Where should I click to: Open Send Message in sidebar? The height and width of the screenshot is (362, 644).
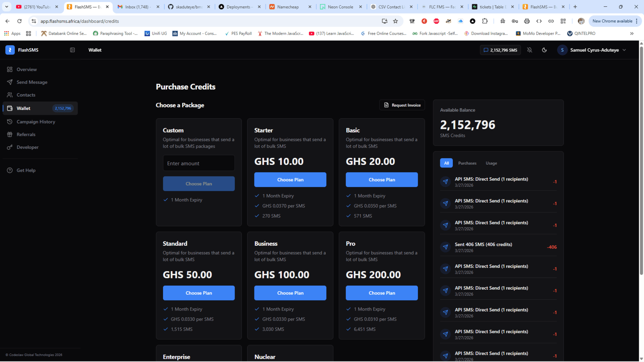32,82
